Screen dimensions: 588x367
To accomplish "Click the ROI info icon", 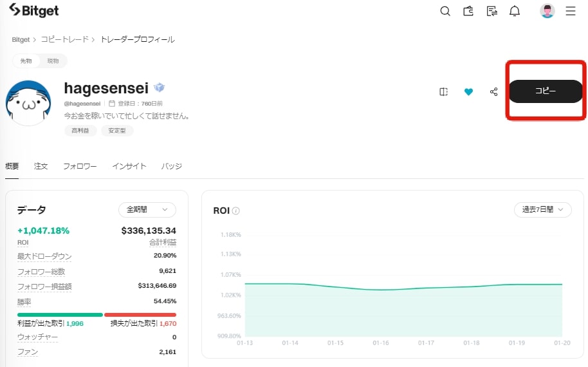I will tap(236, 211).
